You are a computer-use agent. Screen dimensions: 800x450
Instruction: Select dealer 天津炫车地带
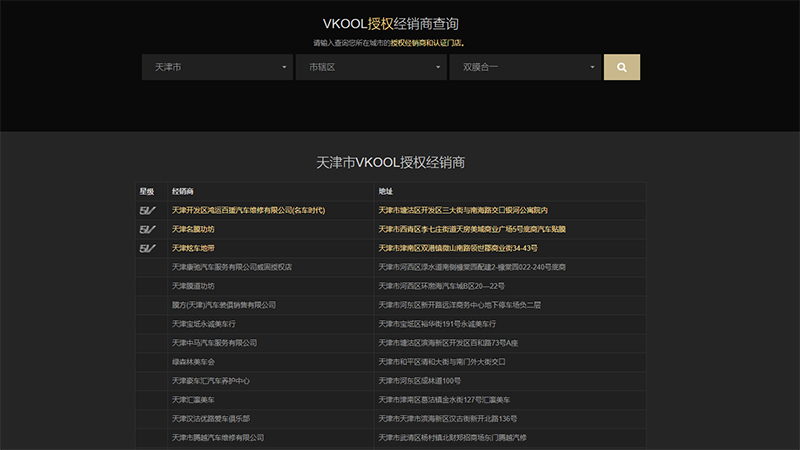click(x=193, y=248)
